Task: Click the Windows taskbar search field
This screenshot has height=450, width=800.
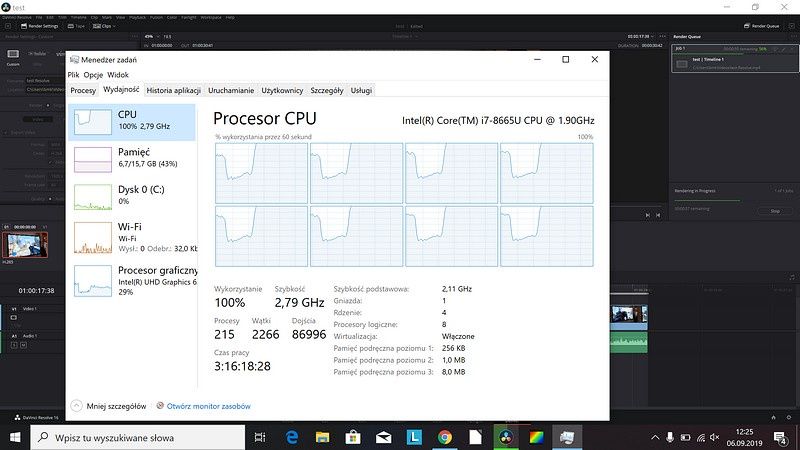Action: click(x=138, y=437)
